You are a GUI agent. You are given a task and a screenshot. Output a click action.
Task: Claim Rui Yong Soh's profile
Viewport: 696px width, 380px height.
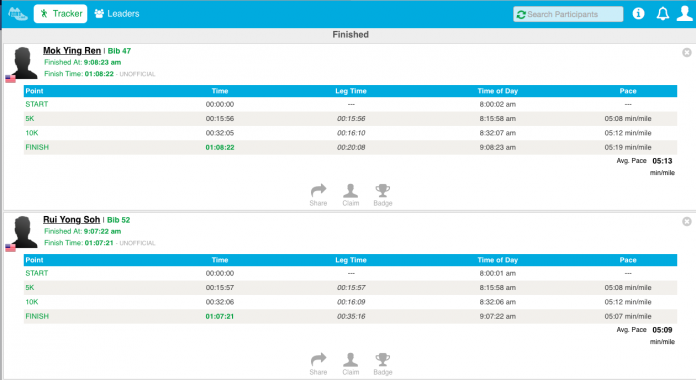click(x=351, y=364)
